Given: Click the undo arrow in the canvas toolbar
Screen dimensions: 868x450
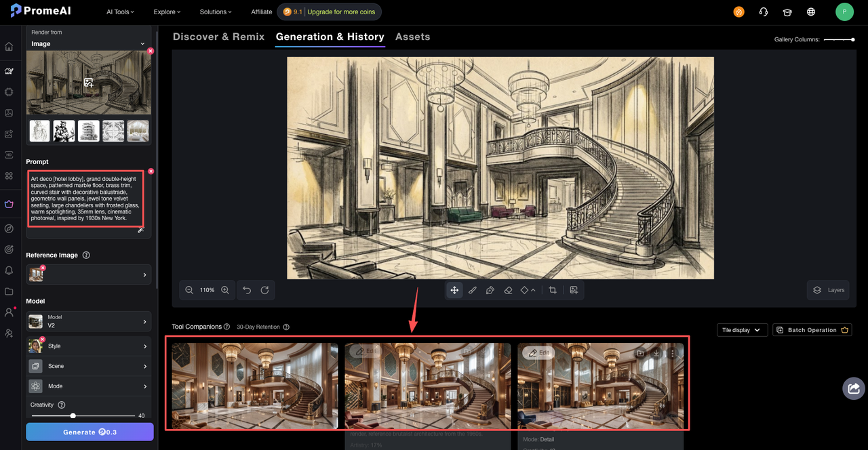Looking at the screenshot, I should (247, 289).
